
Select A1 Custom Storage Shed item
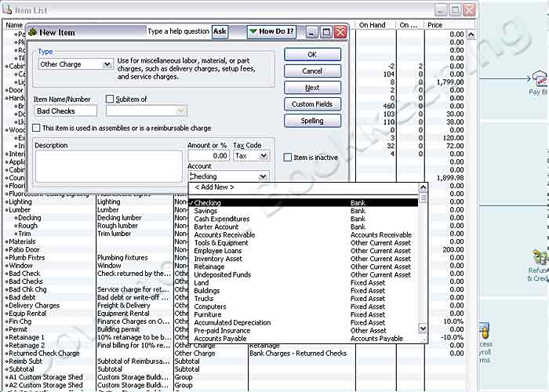(x=45, y=377)
